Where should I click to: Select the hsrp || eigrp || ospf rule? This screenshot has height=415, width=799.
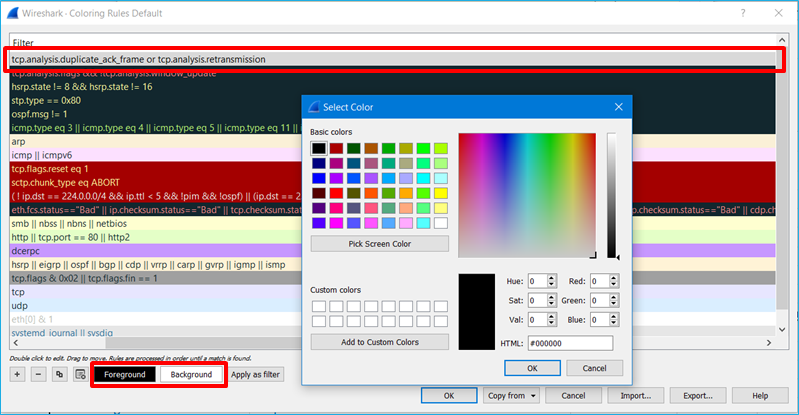pos(155,265)
